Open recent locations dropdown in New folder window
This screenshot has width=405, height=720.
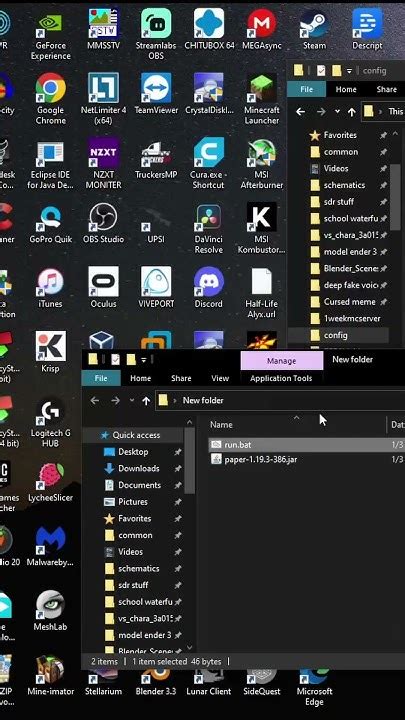(x=131, y=400)
